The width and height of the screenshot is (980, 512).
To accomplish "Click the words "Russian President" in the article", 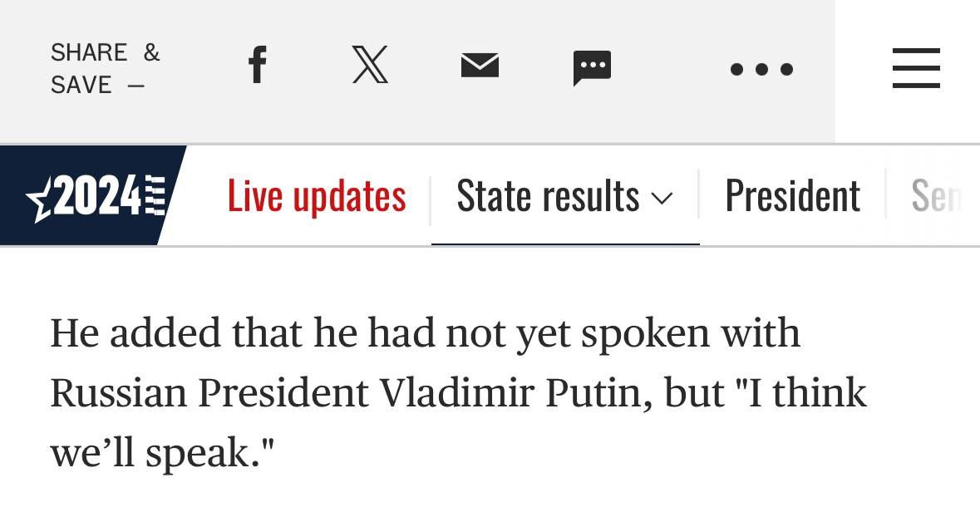I will 208,393.
